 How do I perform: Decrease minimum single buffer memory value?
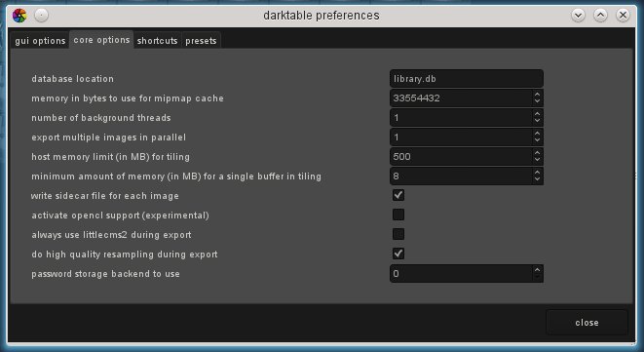tap(537, 179)
